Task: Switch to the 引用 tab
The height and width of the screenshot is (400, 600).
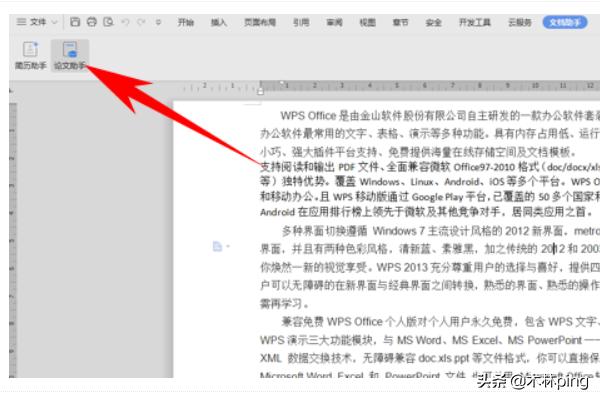Action: (301, 22)
